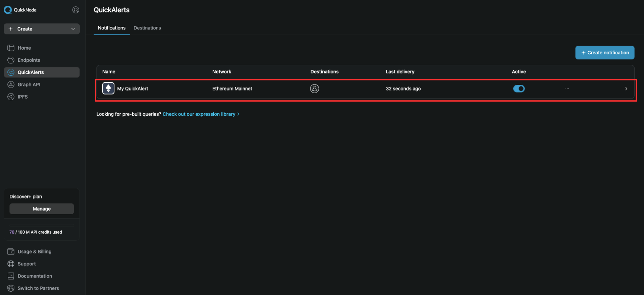Switch to the Destinations tab

147,28
